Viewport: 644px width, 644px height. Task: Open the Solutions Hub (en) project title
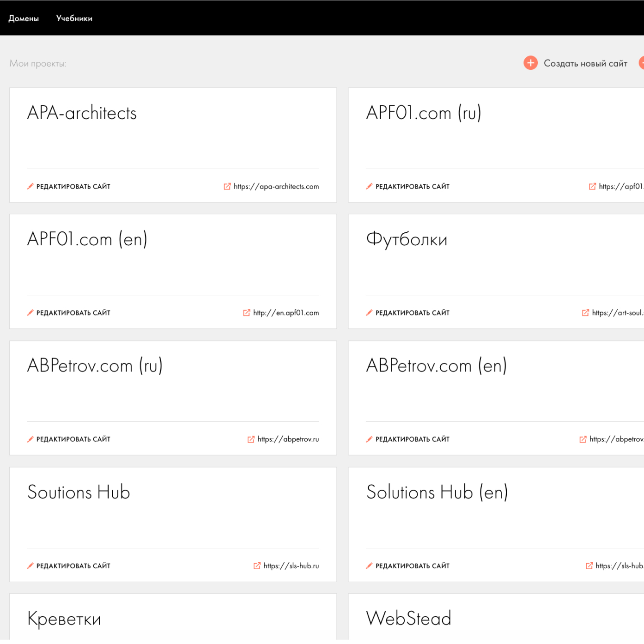[437, 492]
